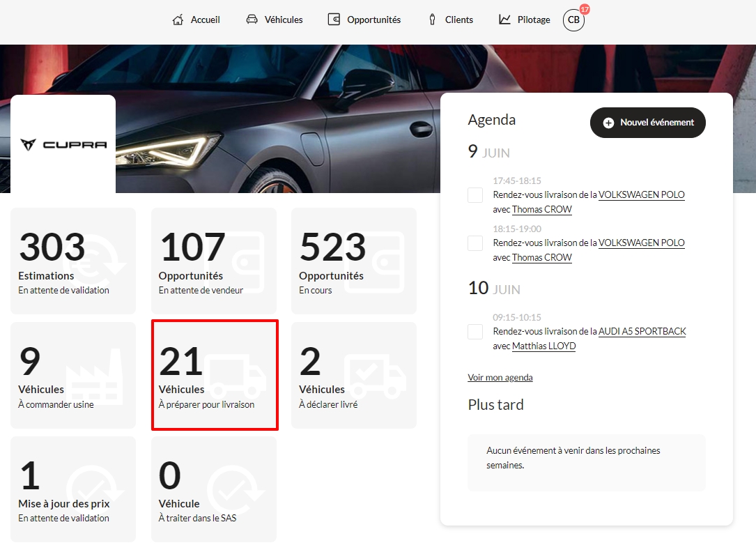Image resolution: width=756 pixels, height=559 pixels.
Task: Click the Pilotage chart icon
Action: point(504,20)
